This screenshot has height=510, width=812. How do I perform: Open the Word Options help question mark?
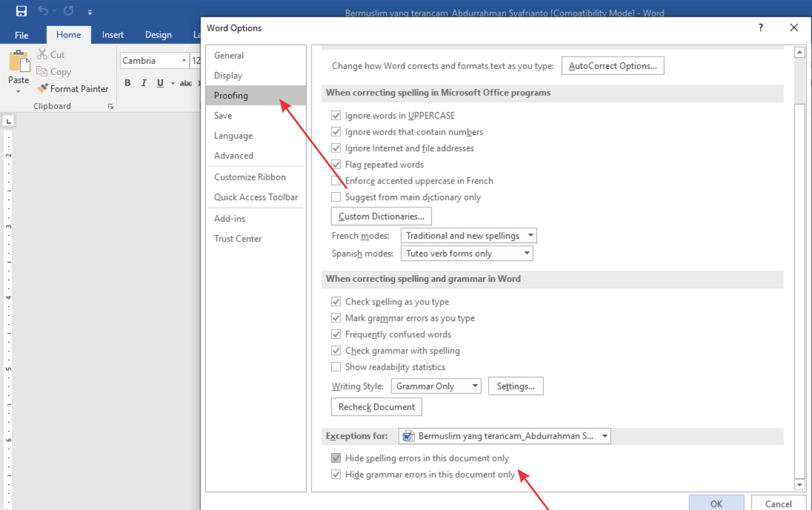pos(760,28)
